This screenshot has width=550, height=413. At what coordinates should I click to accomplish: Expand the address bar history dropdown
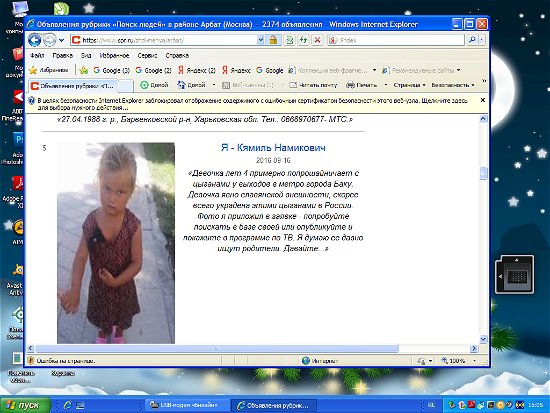tap(260, 40)
